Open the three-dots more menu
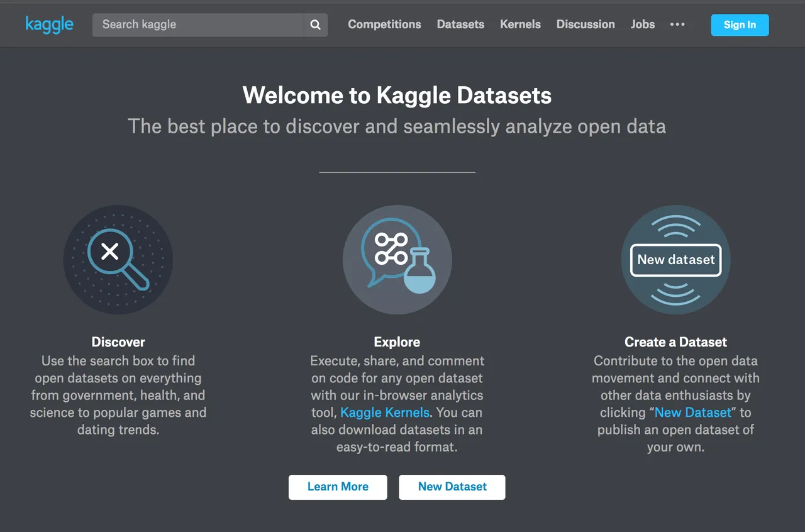The image size is (805, 532). click(677, 25)
